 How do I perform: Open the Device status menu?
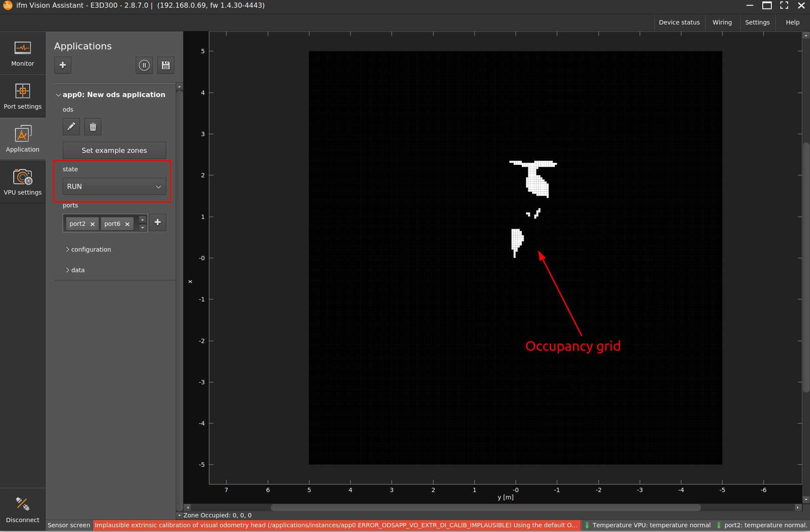pyautogui.click(x=679, y=22)
